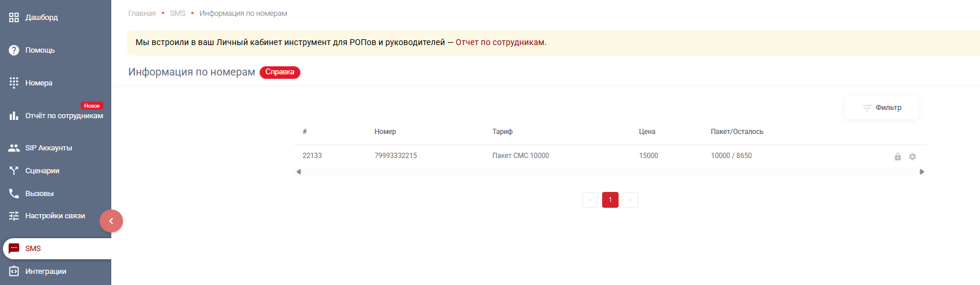Viewport: 980px width, 285px height.
Task: Click the SIP Аккаунты people icon
Action: (x=14, y=148)
